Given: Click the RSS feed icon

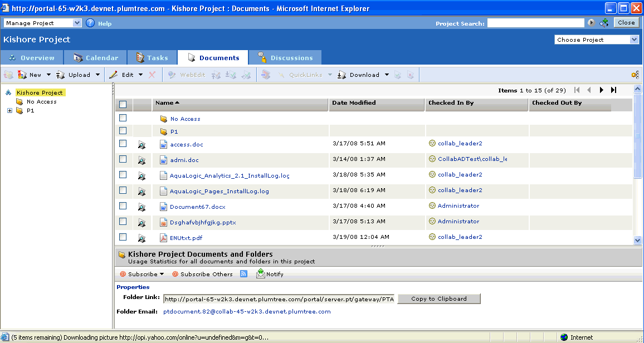Looking at the screenshot, I should (243, 273).
